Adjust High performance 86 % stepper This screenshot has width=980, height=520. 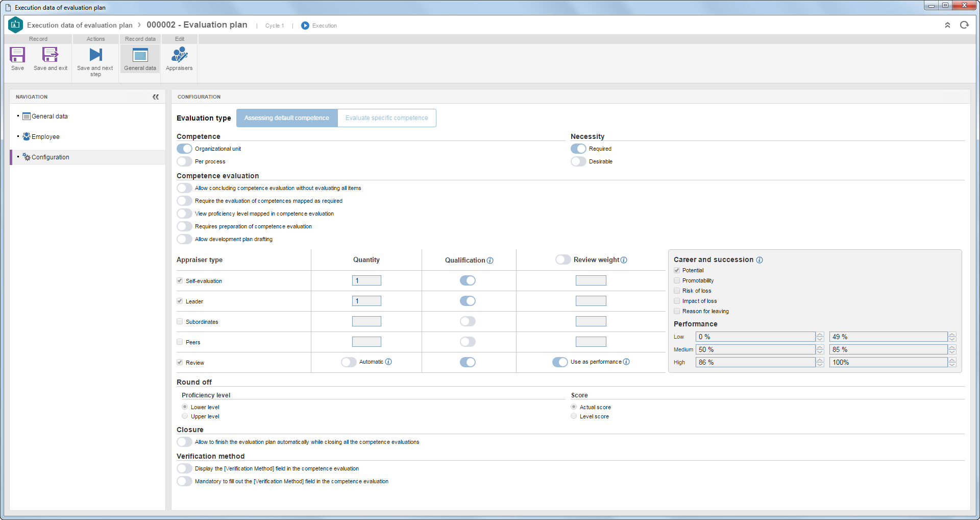click(820, 362)
